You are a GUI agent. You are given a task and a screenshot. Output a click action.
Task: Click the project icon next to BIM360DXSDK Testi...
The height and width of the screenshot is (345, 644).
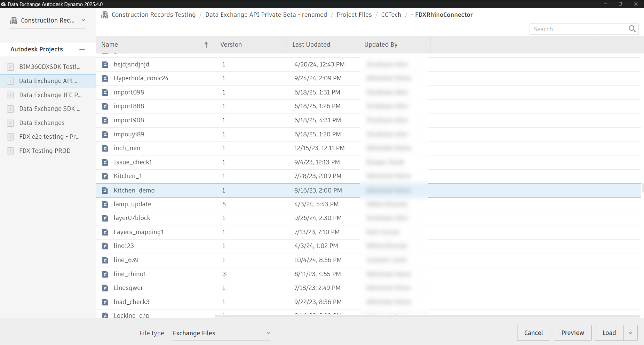10,67
